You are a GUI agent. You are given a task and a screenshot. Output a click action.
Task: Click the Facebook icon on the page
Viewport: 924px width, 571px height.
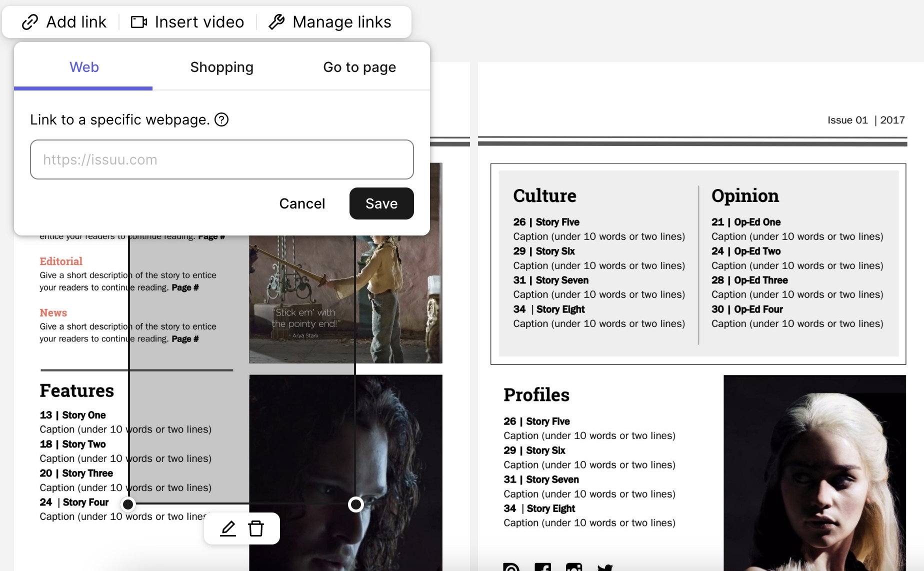(542, 567)
